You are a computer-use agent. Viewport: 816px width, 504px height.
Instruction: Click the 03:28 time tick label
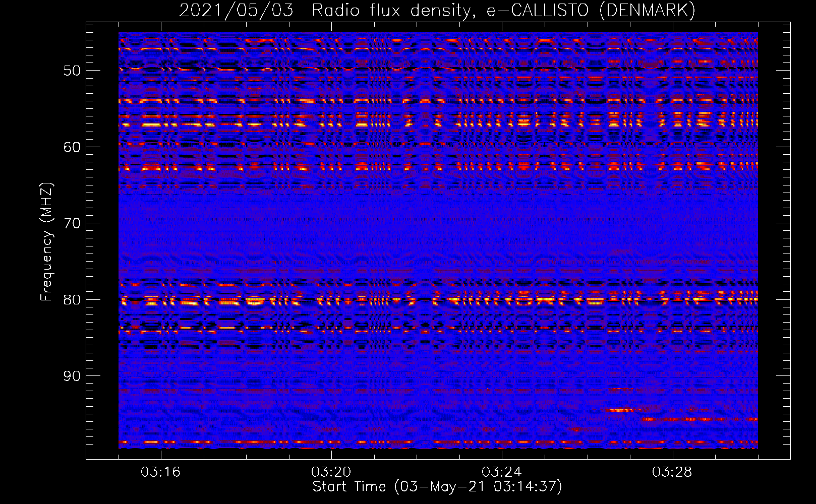point(672,472)
